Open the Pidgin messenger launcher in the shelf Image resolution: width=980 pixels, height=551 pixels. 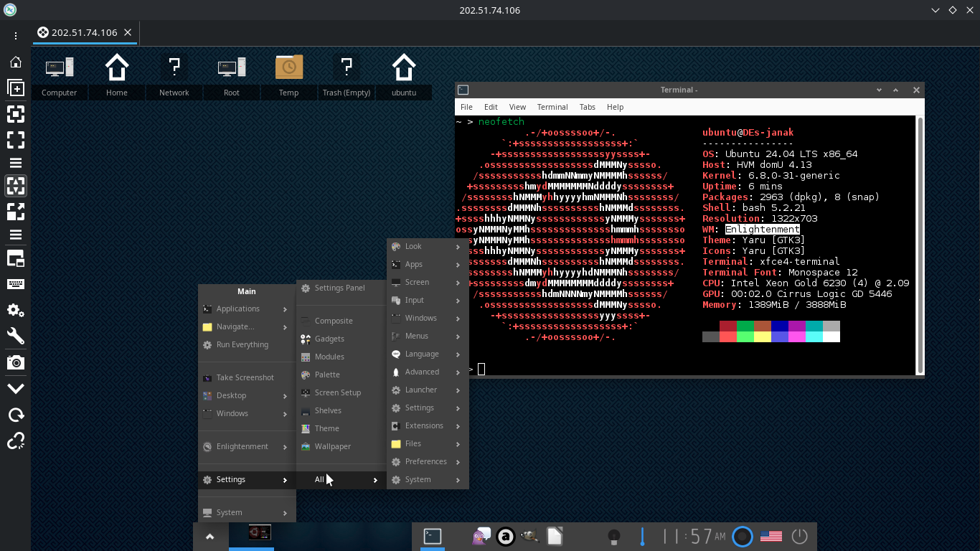tap(481, 536)
